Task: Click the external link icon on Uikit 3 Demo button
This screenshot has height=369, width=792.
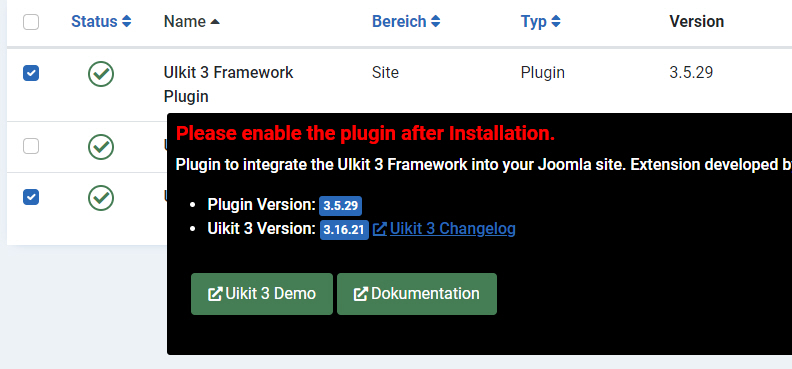Action: (215, 294)
